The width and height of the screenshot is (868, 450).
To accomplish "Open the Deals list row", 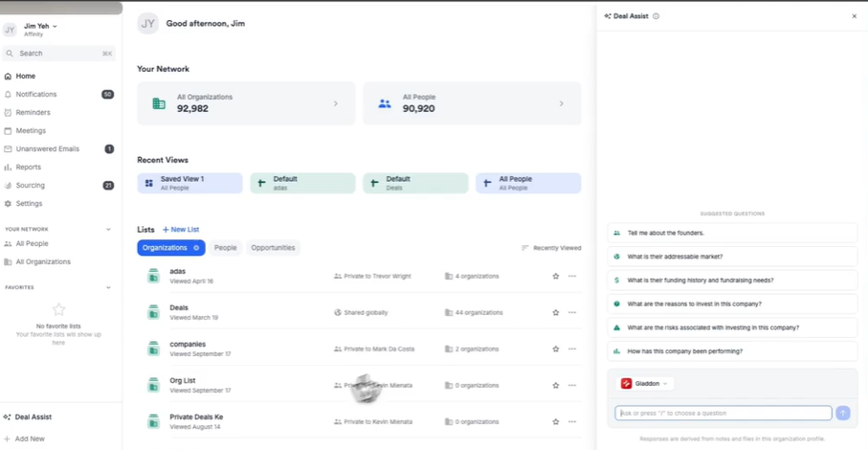I will 359,312.
